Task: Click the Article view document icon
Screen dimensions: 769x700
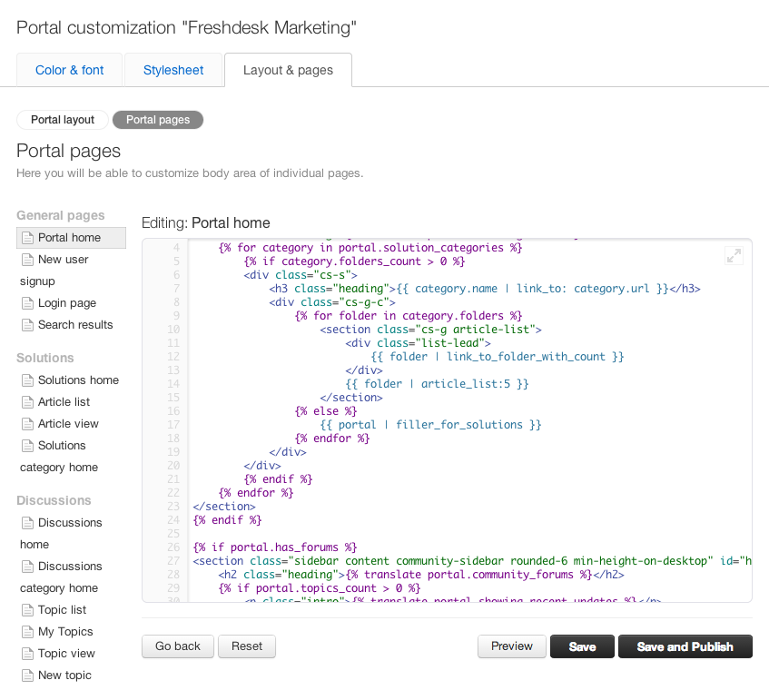Action: (28, 424)
